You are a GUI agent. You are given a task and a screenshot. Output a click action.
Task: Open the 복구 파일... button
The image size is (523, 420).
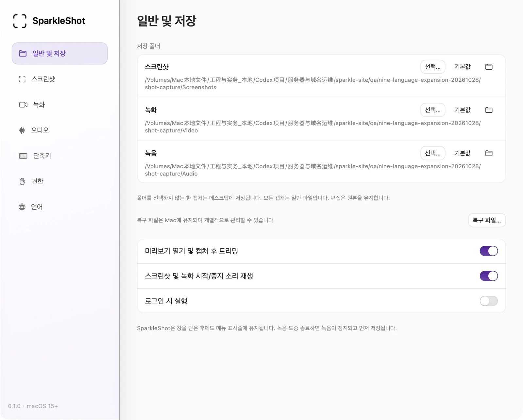pos(487,220)
